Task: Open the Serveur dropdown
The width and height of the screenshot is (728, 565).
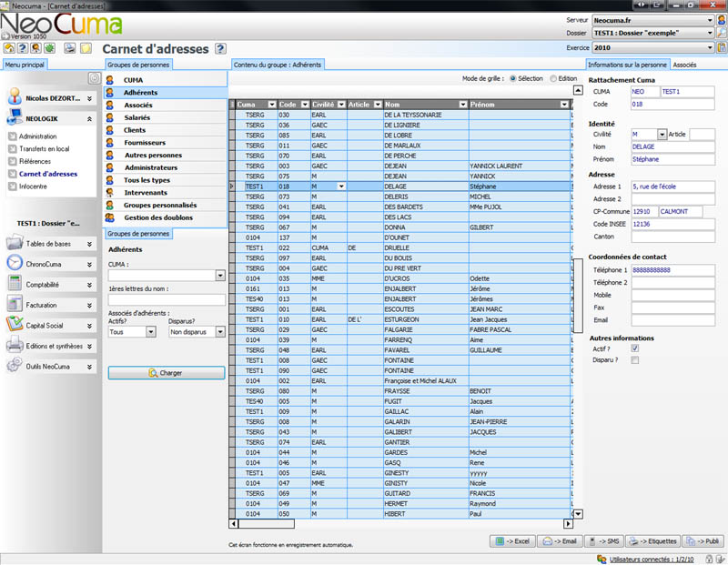Action: pos(710,20)
